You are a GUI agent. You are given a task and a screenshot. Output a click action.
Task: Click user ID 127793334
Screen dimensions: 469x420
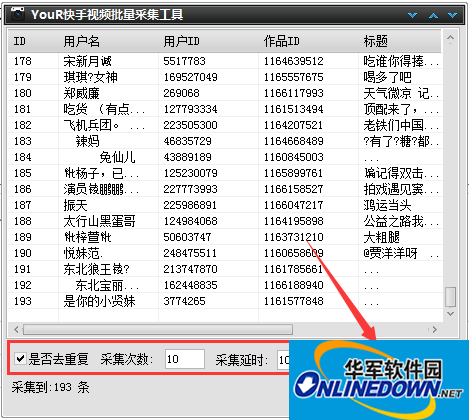tap(190, 109)
